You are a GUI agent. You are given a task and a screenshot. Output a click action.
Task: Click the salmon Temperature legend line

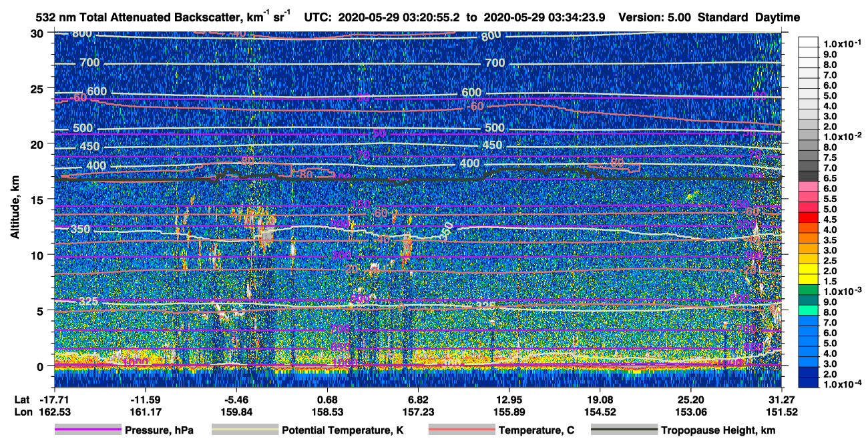(x=461, y=430)
